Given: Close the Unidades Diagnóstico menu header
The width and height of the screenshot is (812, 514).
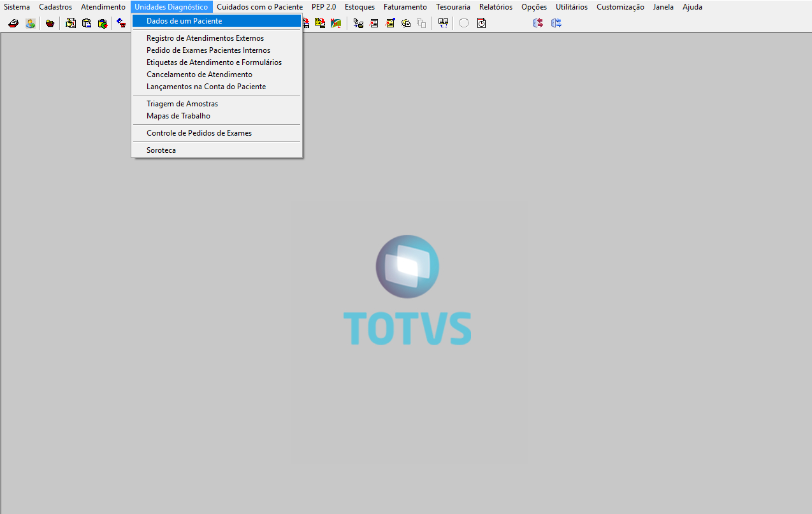Looking at the screenshot, I should pos(171,7).
